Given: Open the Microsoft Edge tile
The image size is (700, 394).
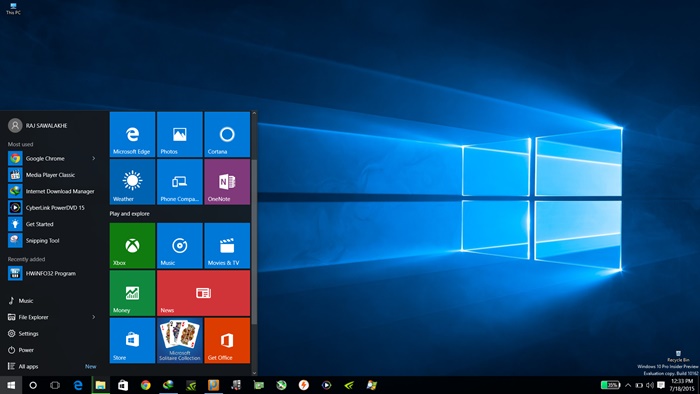Looking at the screenshot, I should tap(132, 134).
